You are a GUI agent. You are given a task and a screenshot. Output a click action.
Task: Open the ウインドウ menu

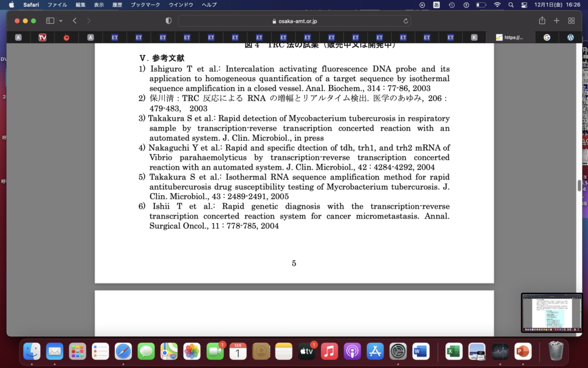(180, 5)
